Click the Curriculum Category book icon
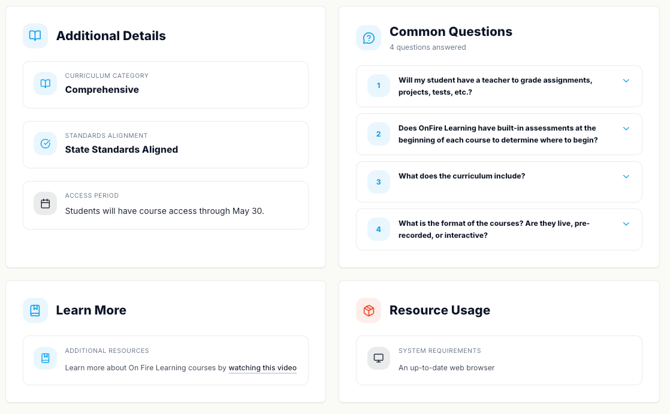 (45, 84)
